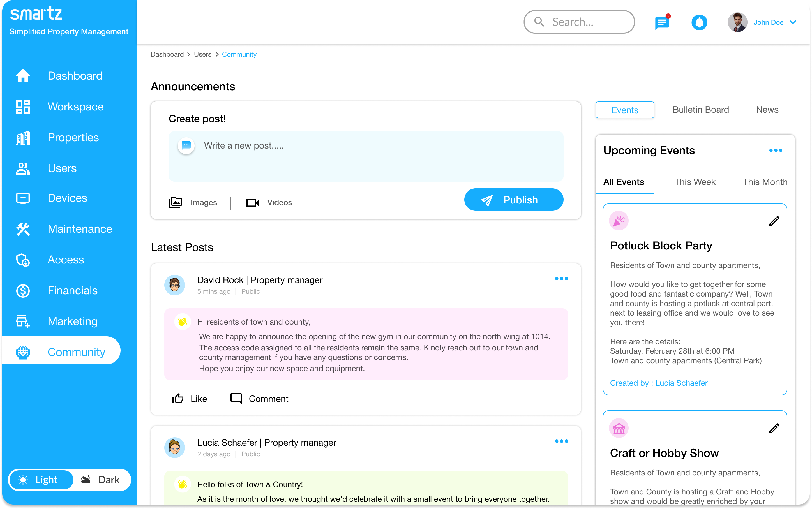Select the Events tab
This screenshot has height=509, width=812.
tap(624, 110)
